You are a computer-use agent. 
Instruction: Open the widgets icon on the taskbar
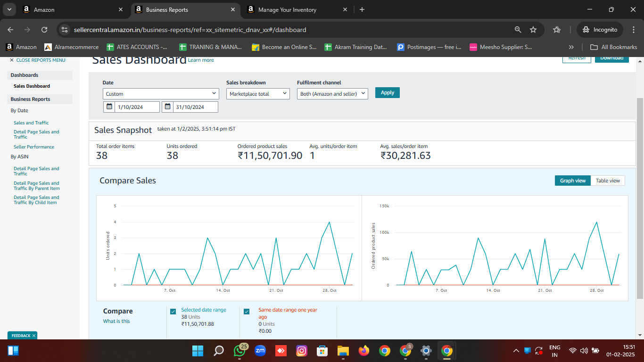(13, 351)
